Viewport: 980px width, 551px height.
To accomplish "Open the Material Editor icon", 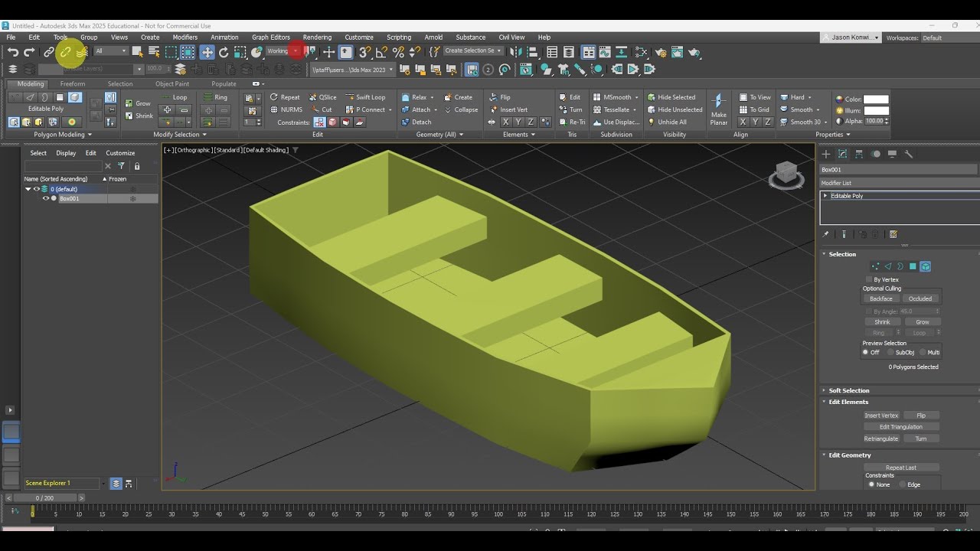I will click(642, 52).
